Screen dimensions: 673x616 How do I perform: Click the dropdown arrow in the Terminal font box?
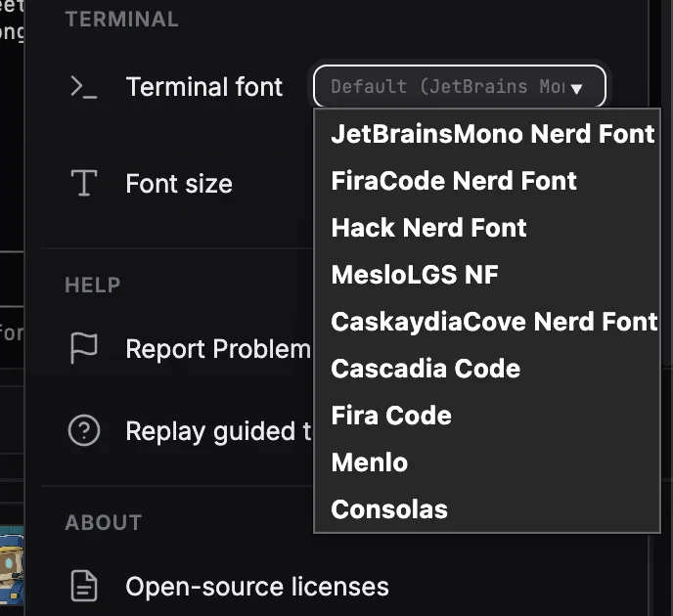576,89
